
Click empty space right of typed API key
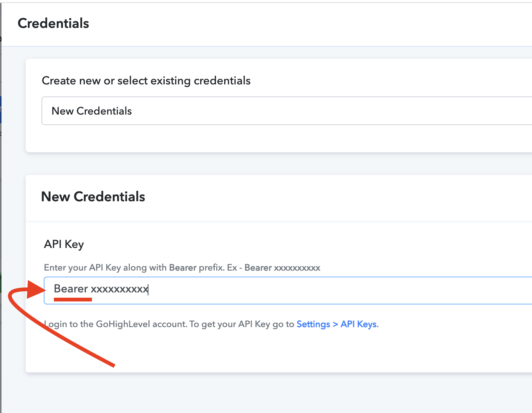point(339,290)
